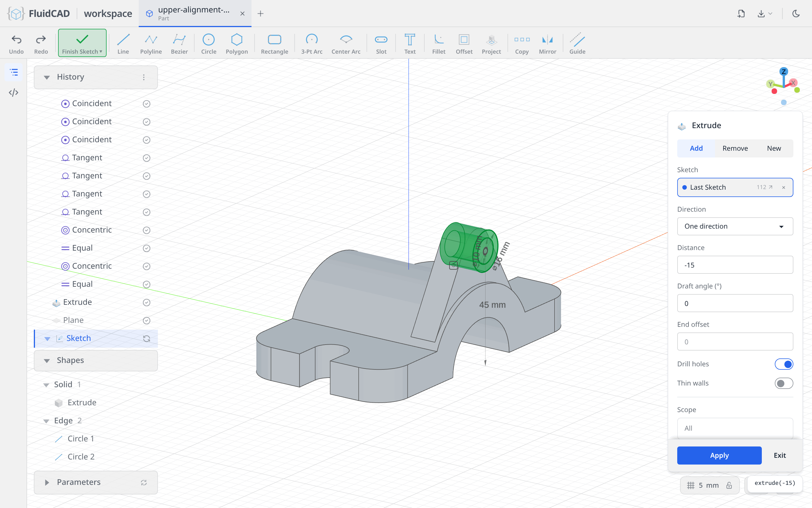Select the Polyline tool
This screenshot has width=812, height=508.
pyautogui.click(x=151, y=44)
